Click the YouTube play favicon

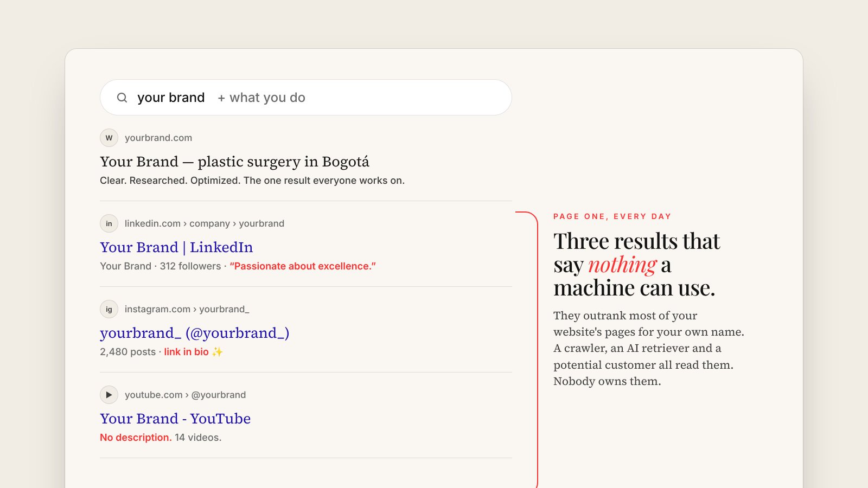[109, 395]
